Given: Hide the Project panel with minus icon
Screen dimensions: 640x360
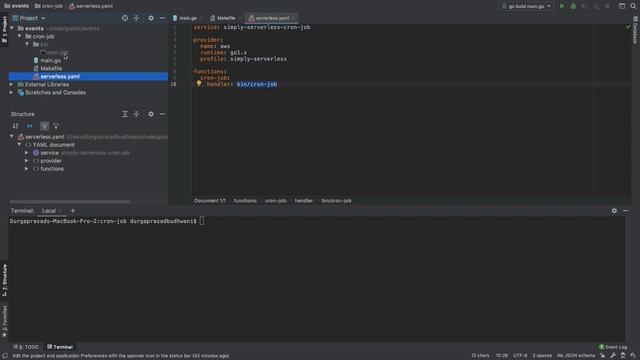Looking at the screenshot, I should click(x=162, y=18).
